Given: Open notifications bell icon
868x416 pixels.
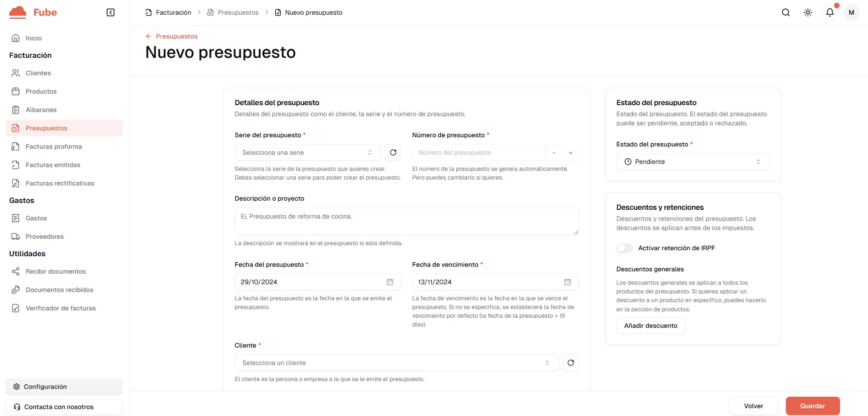Looking at the screenshot, I should 830,12.
